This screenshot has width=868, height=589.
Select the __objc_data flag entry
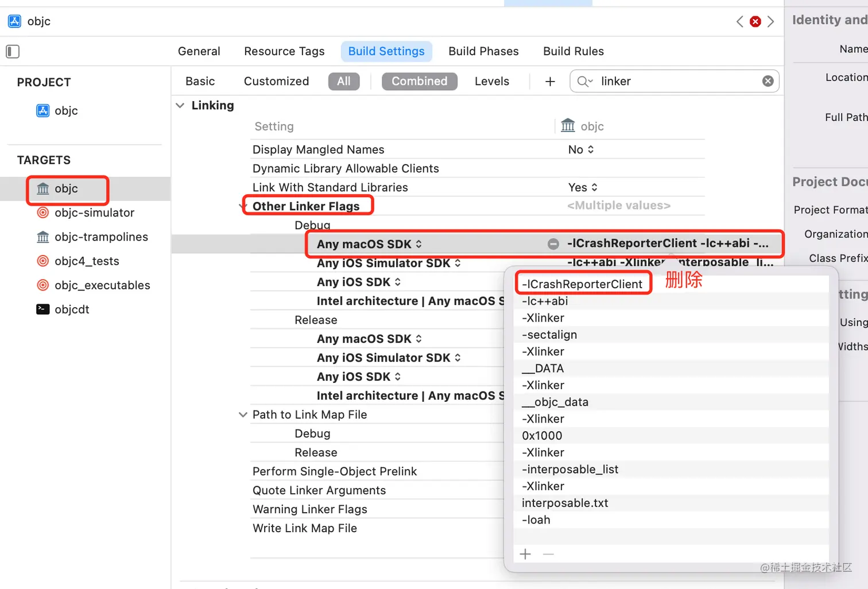(x=671, y=402)
